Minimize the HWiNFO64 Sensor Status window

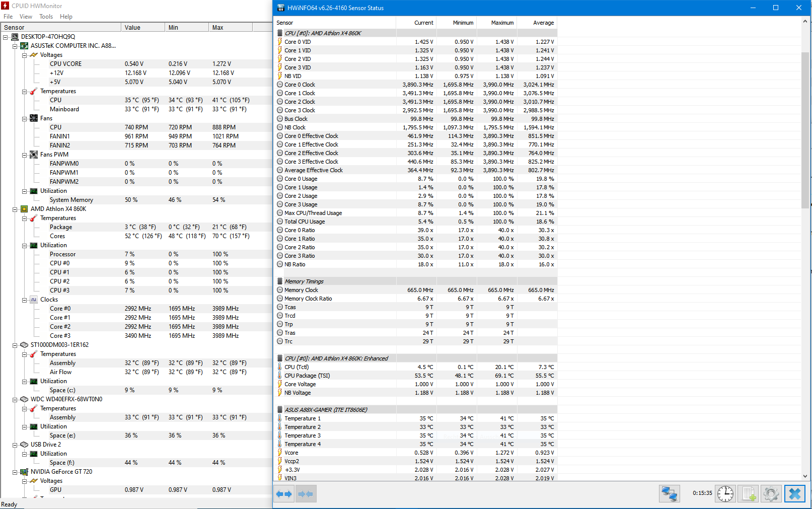pos(753,8)
